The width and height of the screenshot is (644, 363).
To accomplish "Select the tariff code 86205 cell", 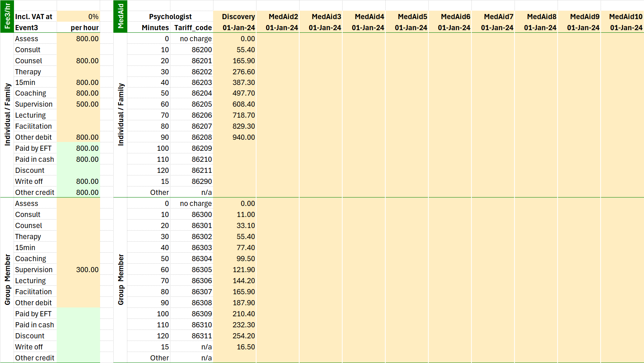I will point(192,104).
